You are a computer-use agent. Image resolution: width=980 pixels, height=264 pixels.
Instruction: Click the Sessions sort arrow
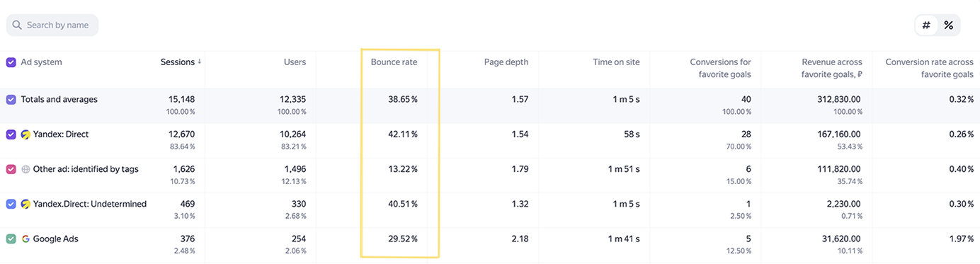click(x=199, y=62)
